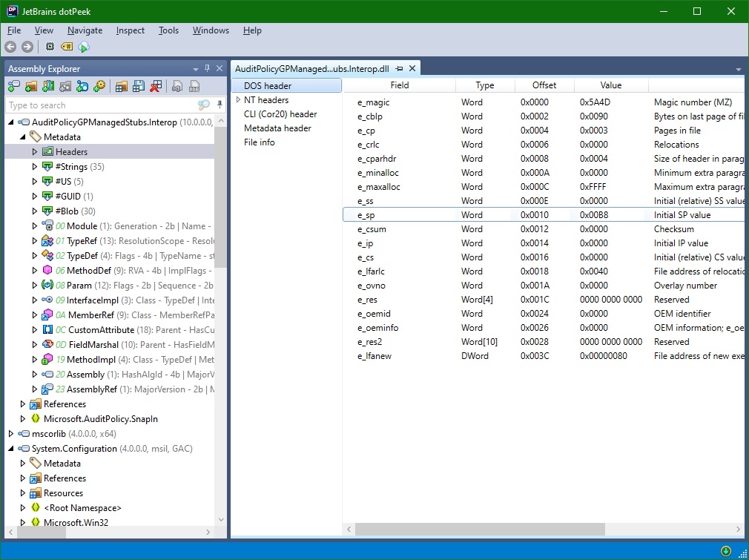
Task: Expand the #Strings metadata stream node
Action: 34,166
